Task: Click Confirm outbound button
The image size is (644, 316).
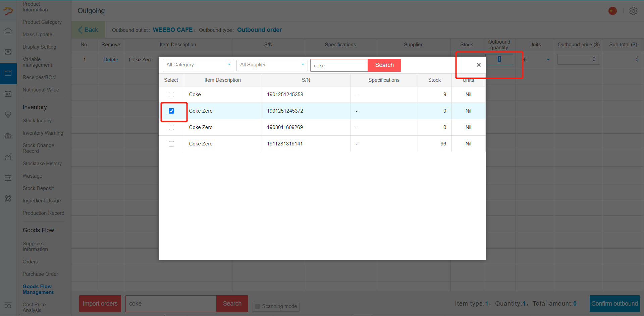Action: click(614, 304)
